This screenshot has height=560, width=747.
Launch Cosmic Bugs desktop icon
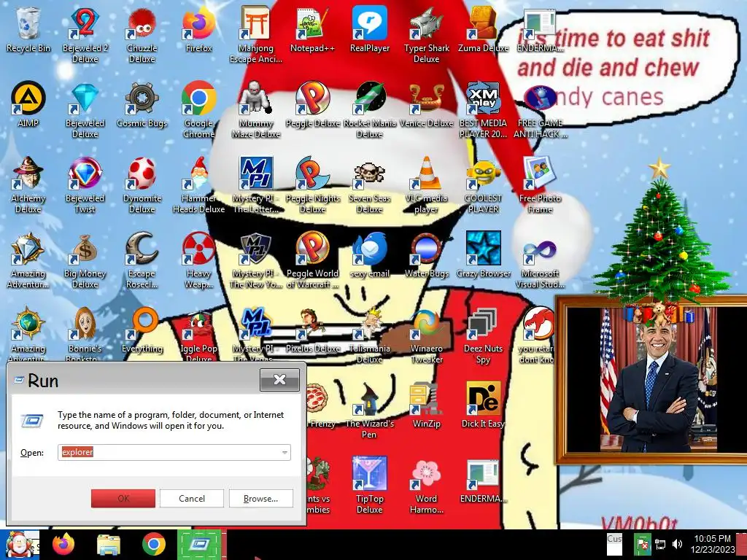pos(142,104)
